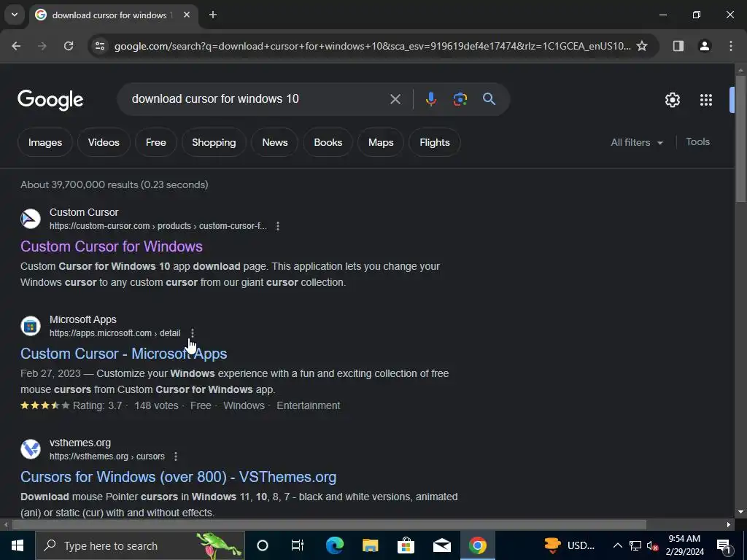Open the Windows Start menu
The height and width of the screenshot is (560, 747).
pos(18,545)
